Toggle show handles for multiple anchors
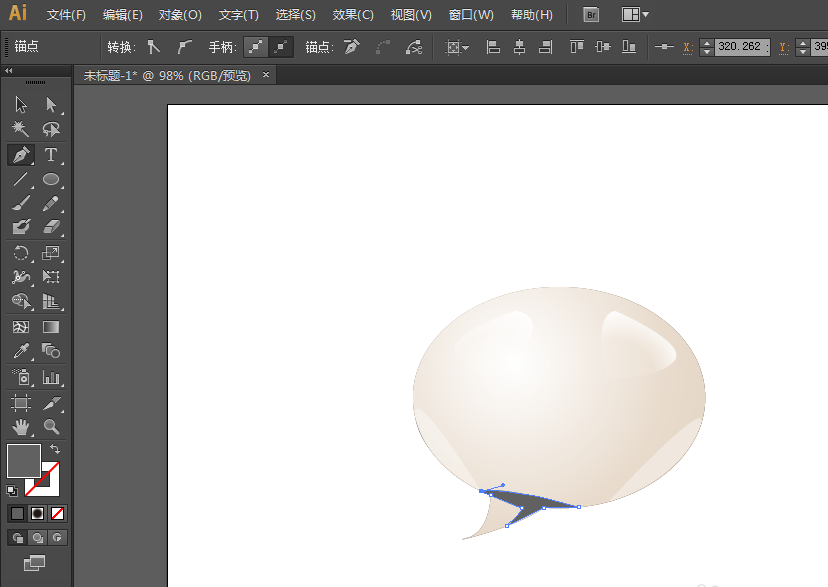Screen dimensions: 828x587 click(256, 47)
